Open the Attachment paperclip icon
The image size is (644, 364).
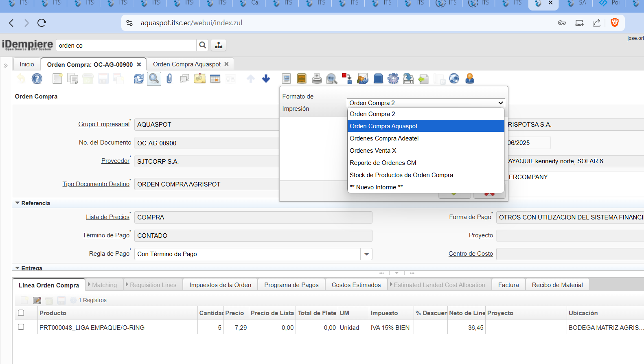(169, 79)
